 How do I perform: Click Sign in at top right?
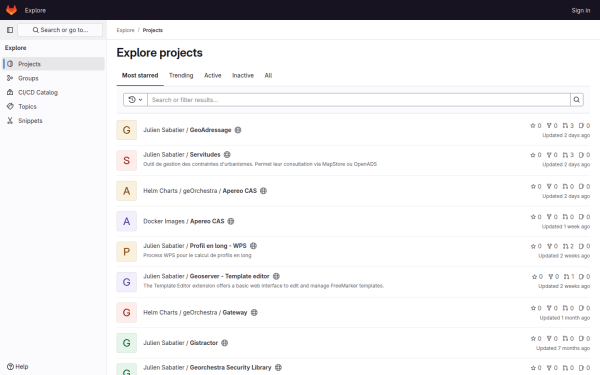click(x=580, y=10)
